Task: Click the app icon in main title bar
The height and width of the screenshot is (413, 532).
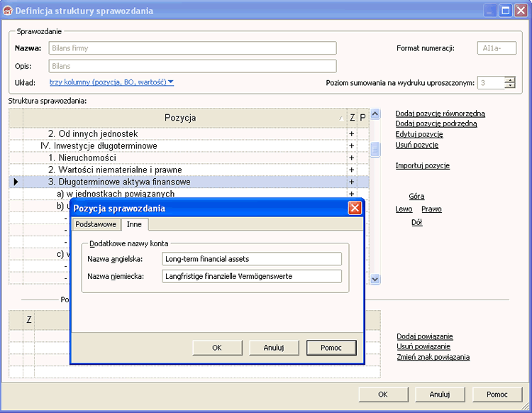Action: point(9,10)
